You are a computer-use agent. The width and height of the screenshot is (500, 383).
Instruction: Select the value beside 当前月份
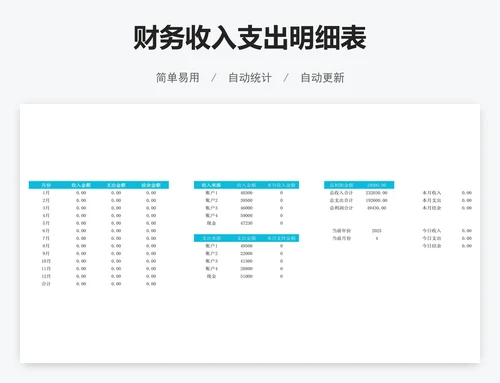(x=377, y=238)
